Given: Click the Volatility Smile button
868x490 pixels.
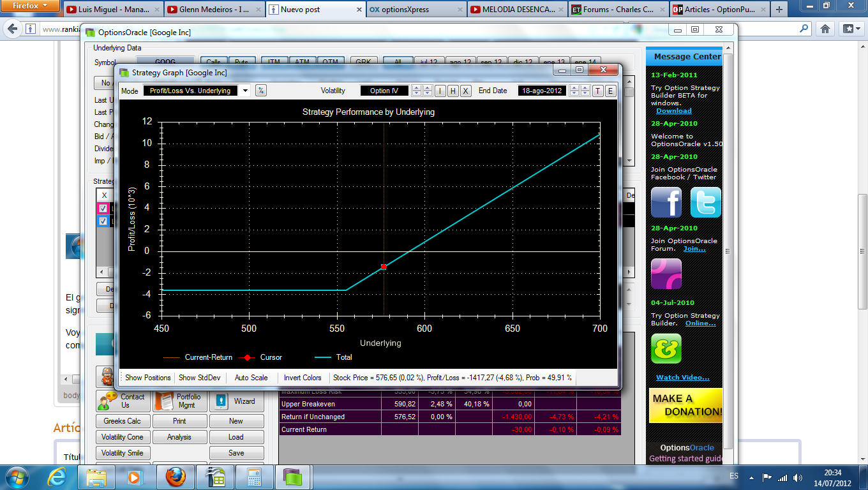Looking at the screenshot, I should point(124,453).
